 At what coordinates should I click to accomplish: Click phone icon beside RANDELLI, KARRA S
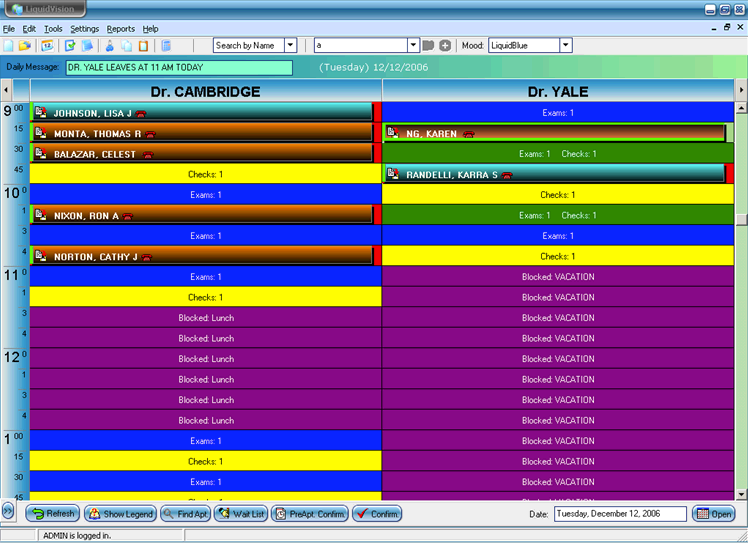coord(507,176)
